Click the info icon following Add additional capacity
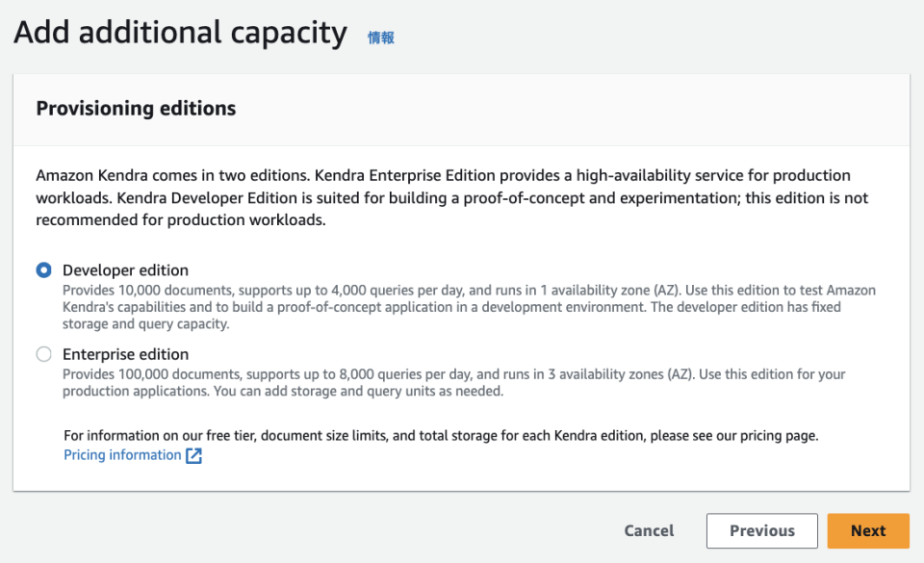Viewport: 924px width, 563px height. pyautogui.click(x=379, y=35)
